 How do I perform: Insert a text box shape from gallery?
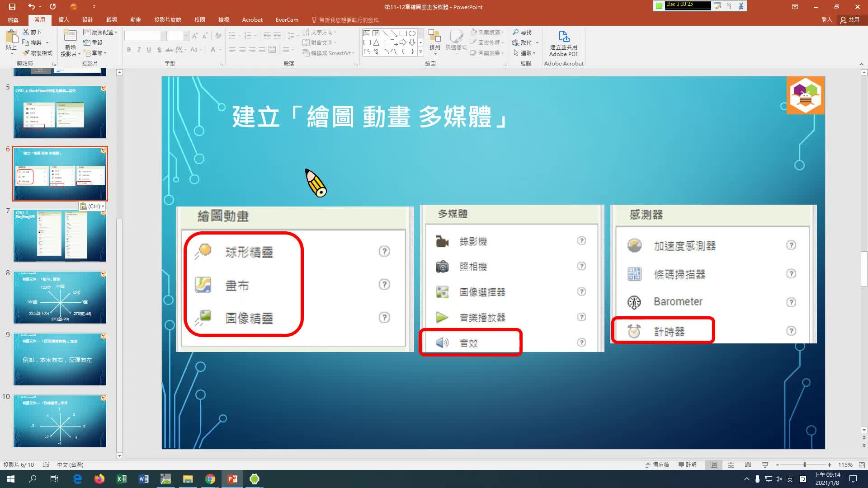click(367, 33)
